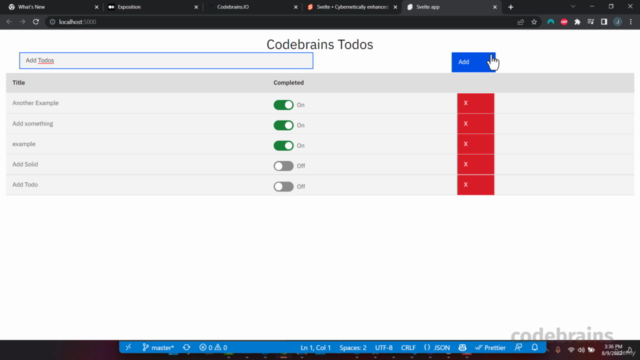Change the CRLF line ending

pyautogui.click(x=408, y=348)
